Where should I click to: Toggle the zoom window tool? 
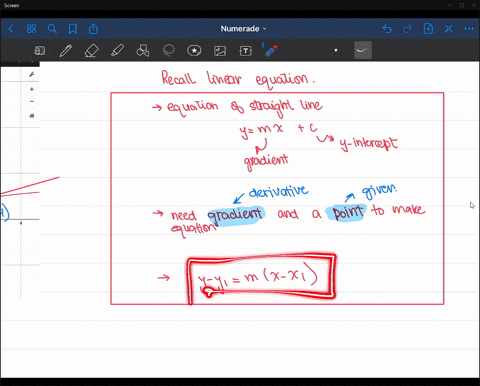click(40, 51)
